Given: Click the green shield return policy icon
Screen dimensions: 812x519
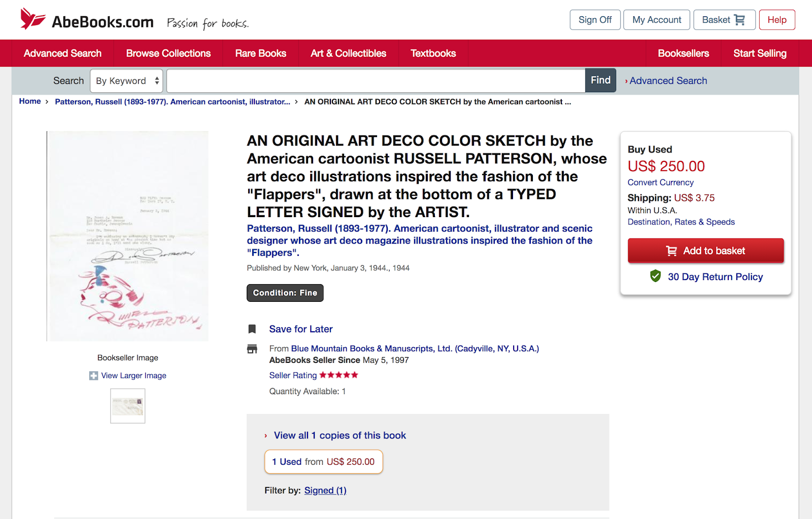Looking at the screenshot, I should click(655, 276).
